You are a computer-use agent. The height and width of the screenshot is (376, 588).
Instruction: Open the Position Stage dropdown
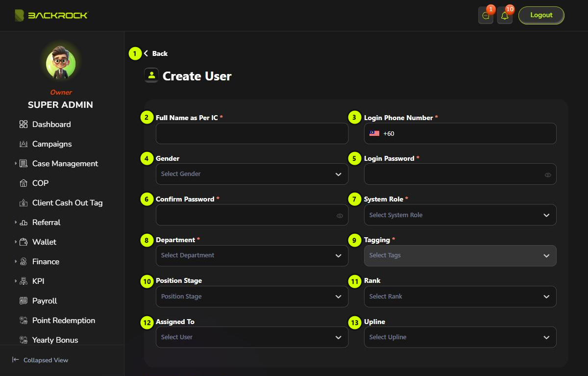252,296
